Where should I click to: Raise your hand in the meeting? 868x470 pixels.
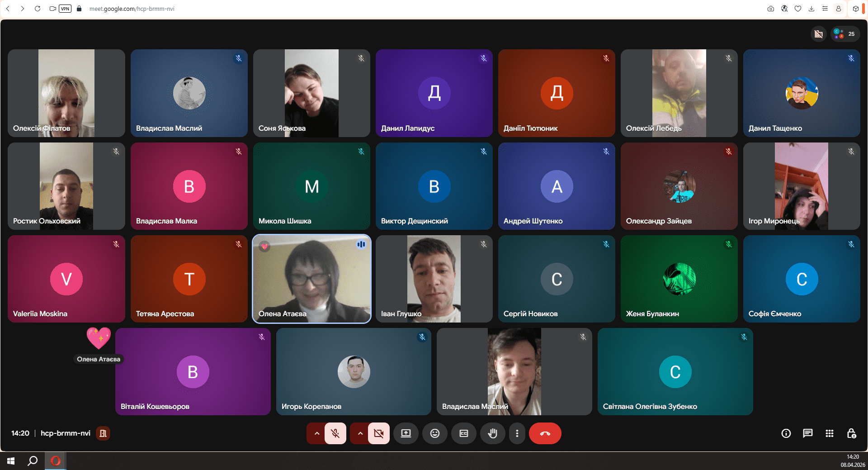pyautogui.click(x=492, y=433)
